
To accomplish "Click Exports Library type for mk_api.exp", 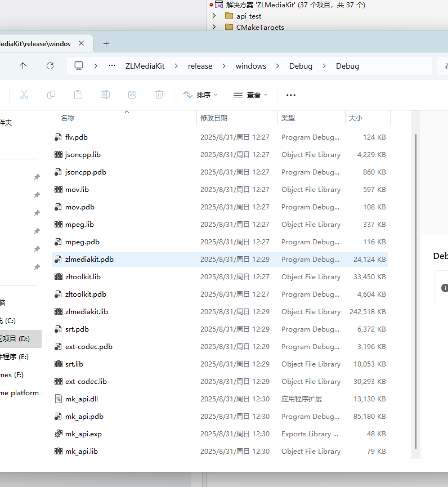I will point(310,434).
